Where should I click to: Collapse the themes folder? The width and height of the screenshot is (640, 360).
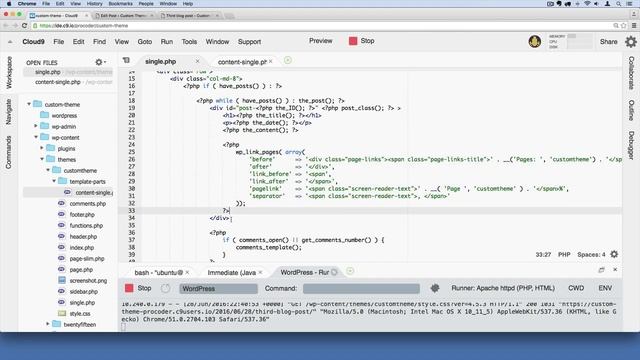42,159
